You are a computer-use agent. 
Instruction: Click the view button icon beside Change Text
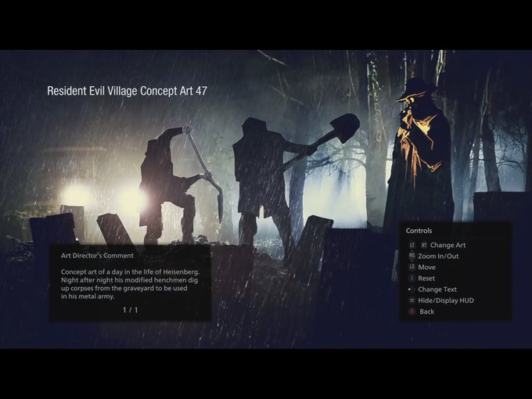pos(412,289)
